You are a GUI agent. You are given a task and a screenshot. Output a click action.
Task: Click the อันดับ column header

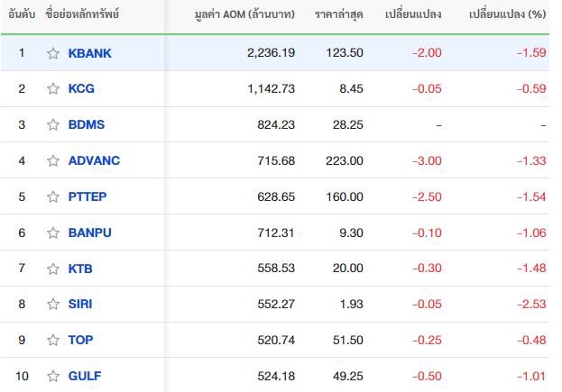click(x=22, y=14)
